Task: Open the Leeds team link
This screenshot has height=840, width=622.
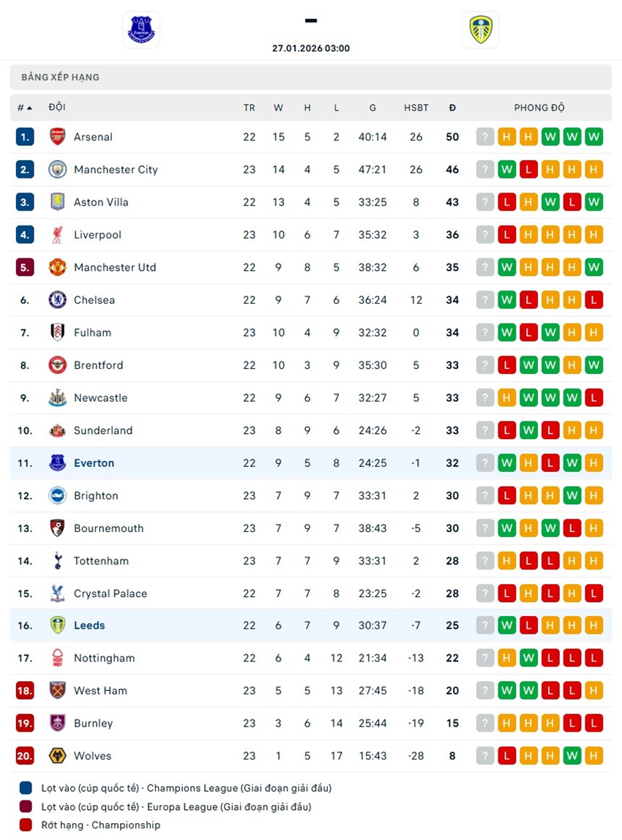Action: coord(89,626)
